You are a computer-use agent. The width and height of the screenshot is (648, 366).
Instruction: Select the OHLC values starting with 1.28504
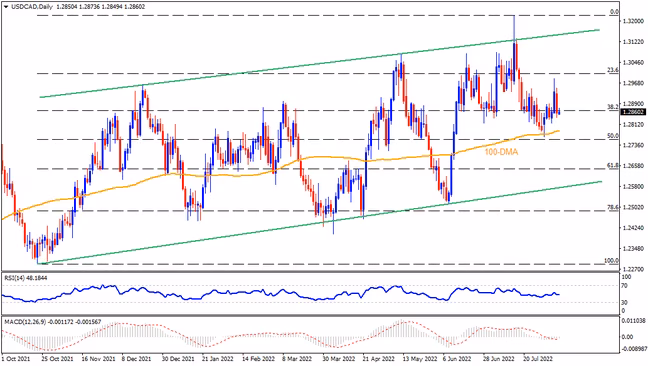[x=100, y=7]
